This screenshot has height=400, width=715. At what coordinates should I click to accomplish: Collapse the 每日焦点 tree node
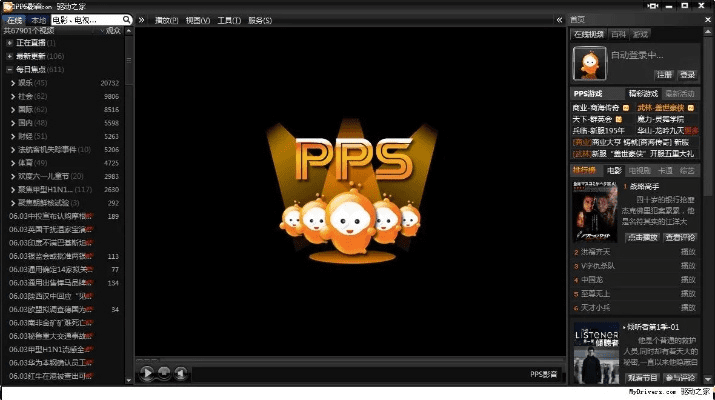pyautogui.click(x=10, y=70)
